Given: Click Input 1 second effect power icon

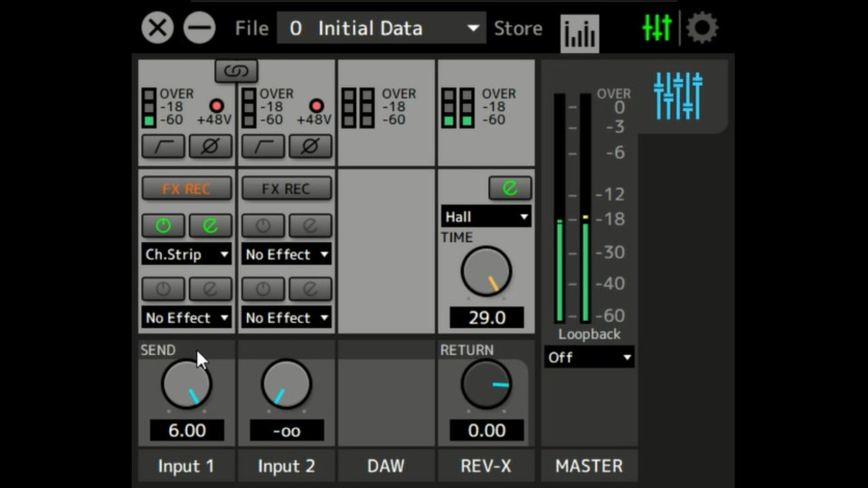Looking at the screenshot, I should click(164, 289).
